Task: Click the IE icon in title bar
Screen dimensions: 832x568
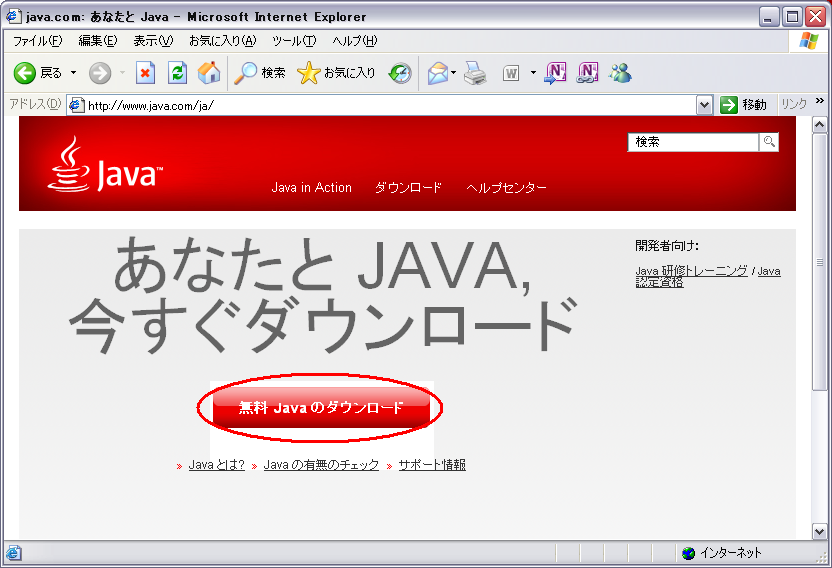Action: click(x=14, y=16)
